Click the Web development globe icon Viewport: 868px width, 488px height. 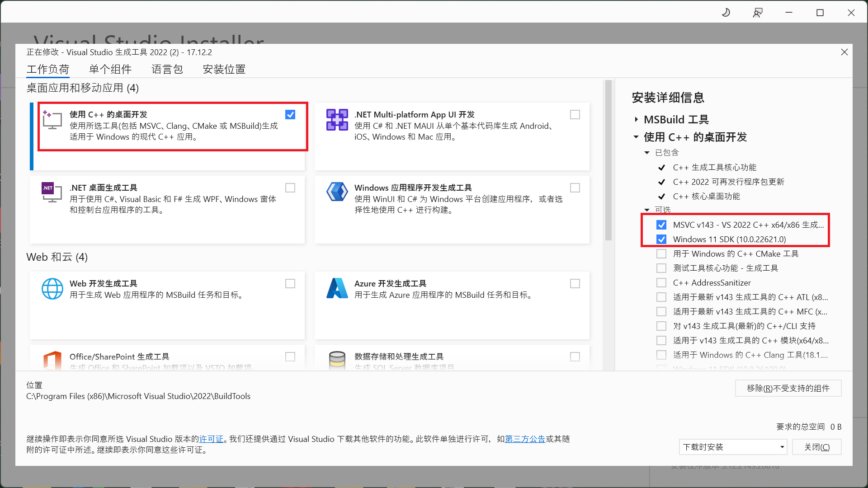point(52,289)
